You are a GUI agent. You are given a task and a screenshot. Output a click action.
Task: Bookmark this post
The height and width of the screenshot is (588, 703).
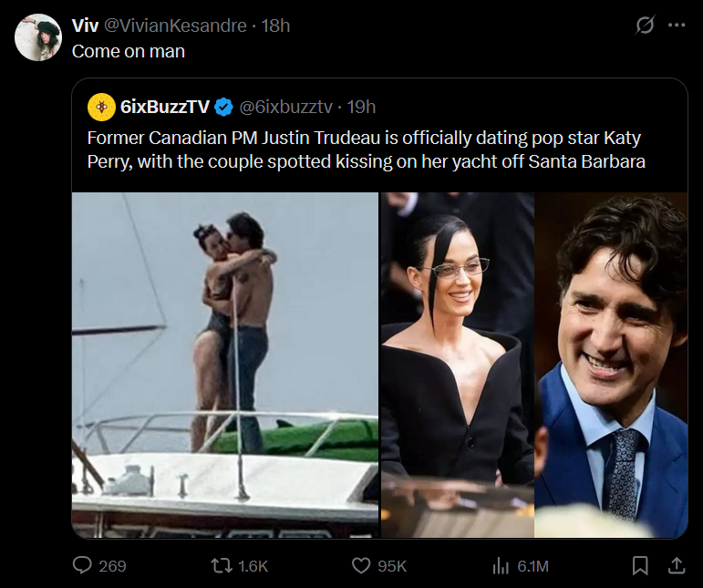click(640, 566)
